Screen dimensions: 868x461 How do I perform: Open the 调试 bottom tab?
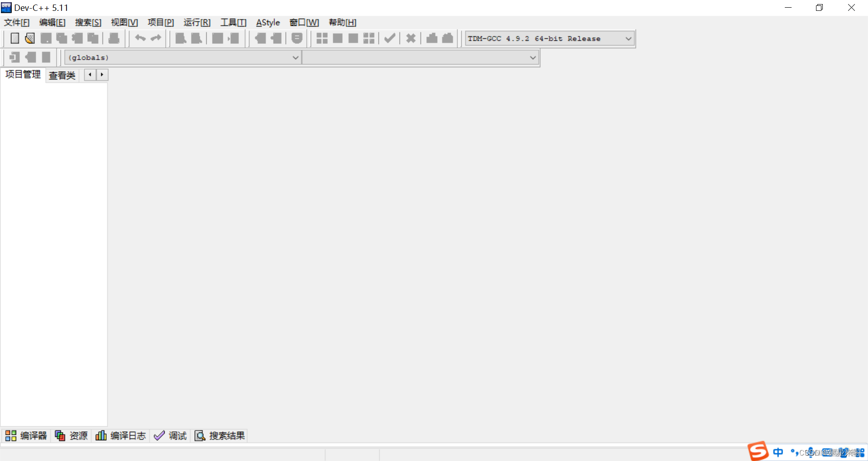click(170, 436)
